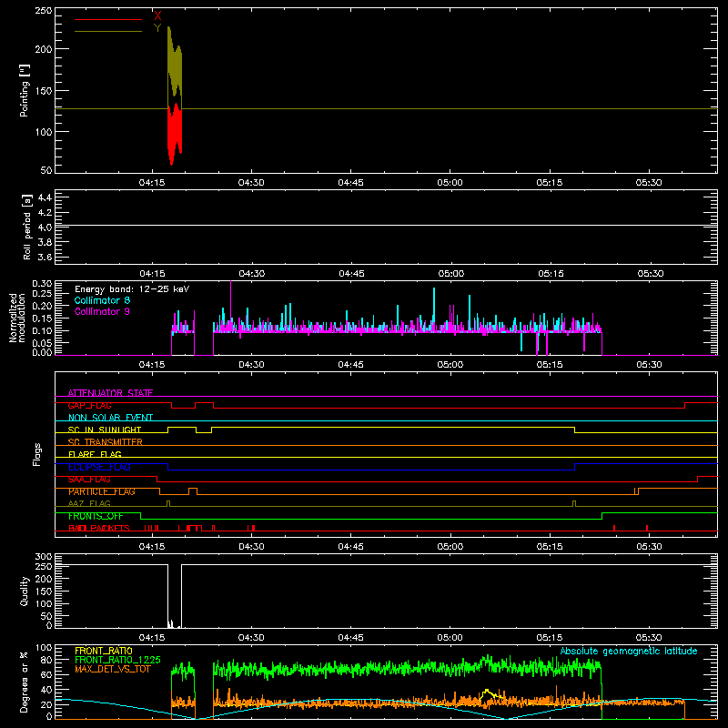Image resolution: width=728 pixels, height=728 pixels.
Task: Click 05:30 under the Pointing plot
Action: (x=649, y=183)
